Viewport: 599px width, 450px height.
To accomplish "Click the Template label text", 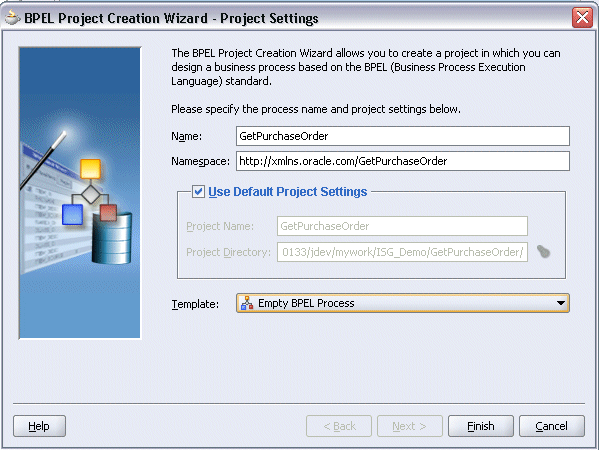I will point(195,304).
